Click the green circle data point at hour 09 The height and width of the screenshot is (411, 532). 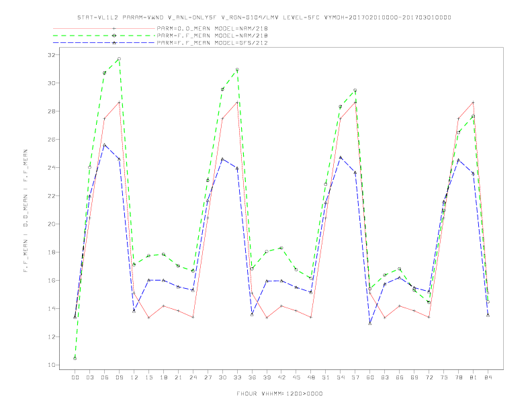pos(119,59)
